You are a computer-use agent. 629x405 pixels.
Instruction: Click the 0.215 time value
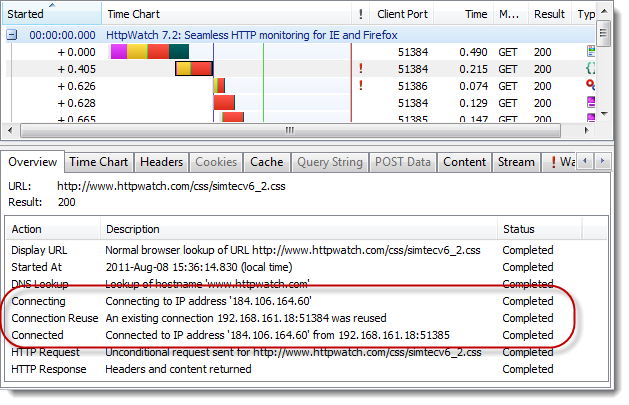point(473,69)
